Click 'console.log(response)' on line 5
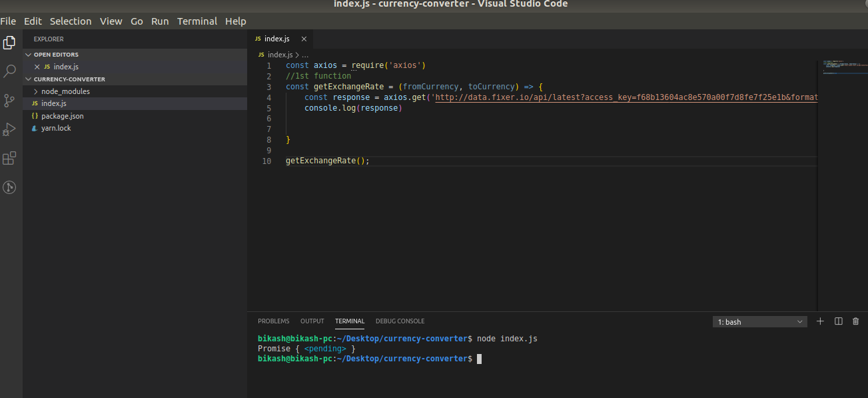The height and width of the screenshot is (398, 868). coord(354,108)
